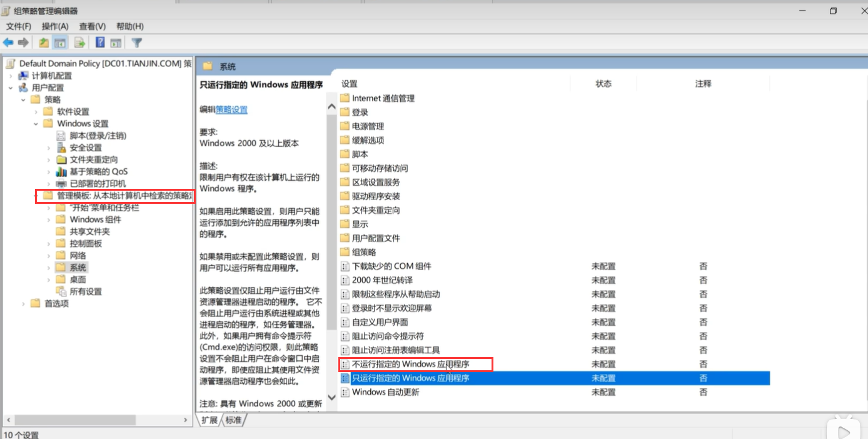This screenshot has width=868, height=439.
Task: Click tree pane horizontal scrollbar right arrow
Action: point(186,420)
